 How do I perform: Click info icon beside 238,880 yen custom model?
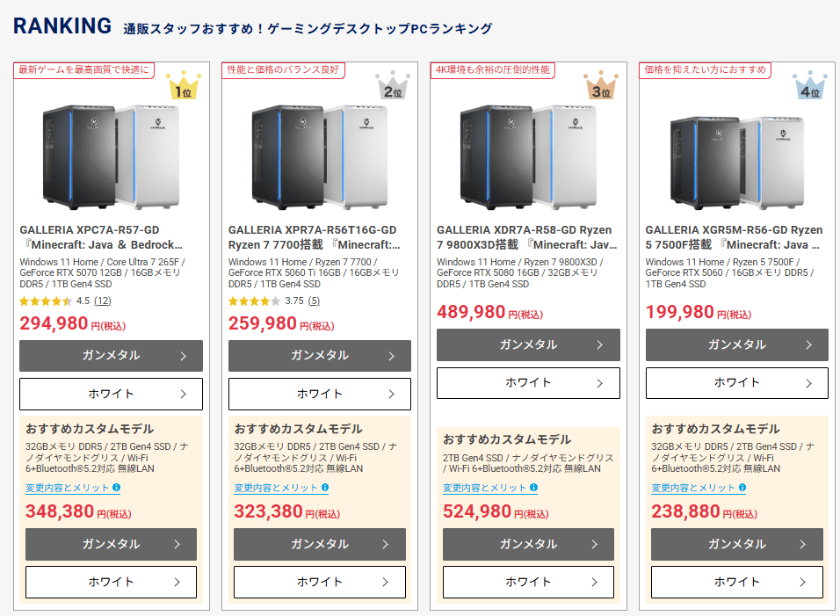[742, 488]
